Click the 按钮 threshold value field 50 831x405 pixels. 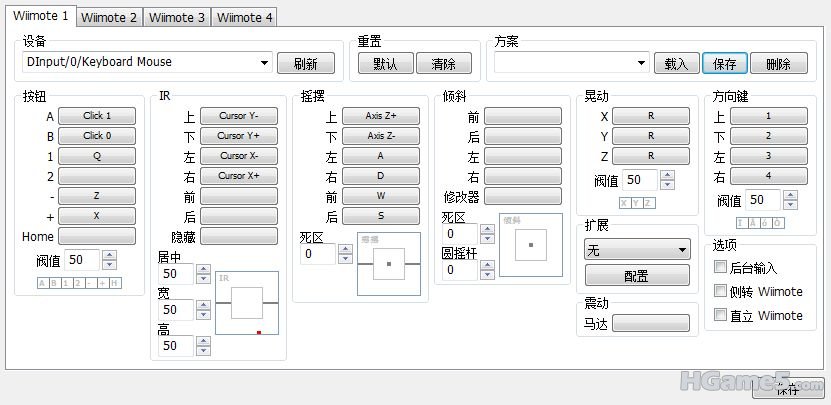coord(82,260)
